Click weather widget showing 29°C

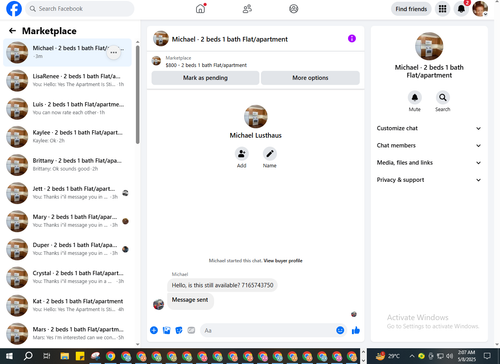pyautogui.click(x=388, y=356)
